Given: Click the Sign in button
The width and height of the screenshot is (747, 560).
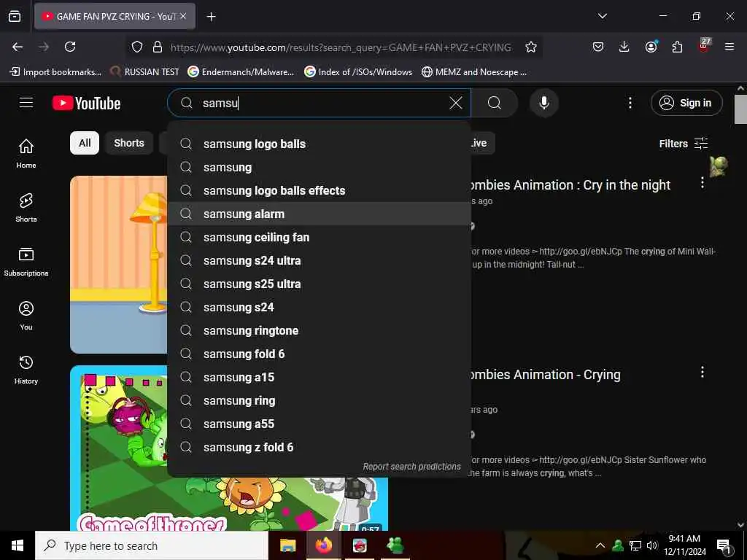Looking at the screenshot, I should tap(686, 103).
